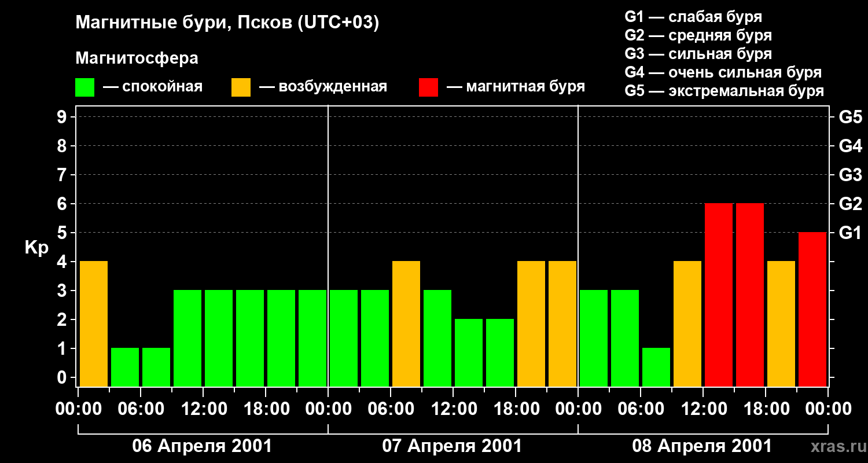Pick the 15:00–18:00 bar on 06 Апреля
The height and width of the screenshot is (463, 868).
250,338
